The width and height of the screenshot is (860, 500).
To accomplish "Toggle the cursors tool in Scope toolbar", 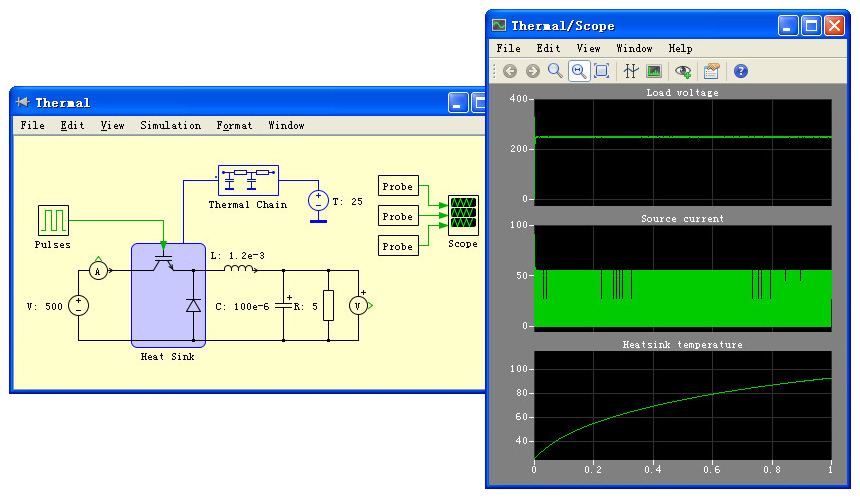I will [x=631, y=71].
